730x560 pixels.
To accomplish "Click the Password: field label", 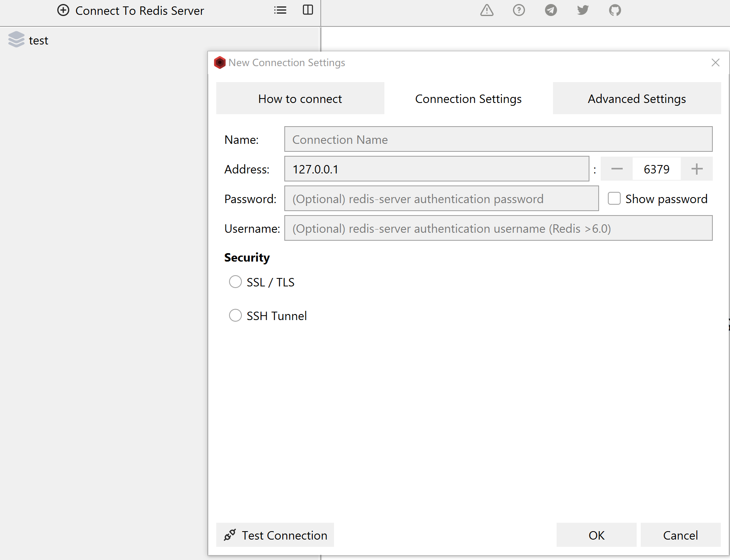I will click(x=250, y=199).
